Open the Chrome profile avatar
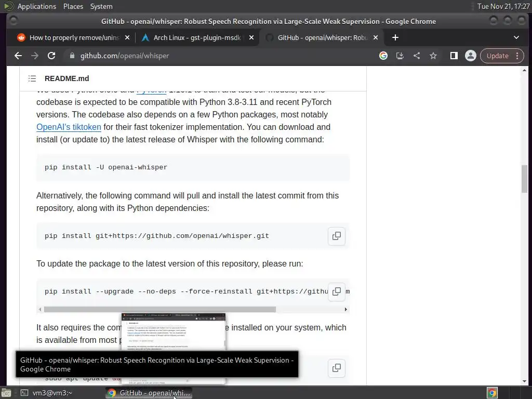This screenshot has width=532, height=399. [471, 56]
